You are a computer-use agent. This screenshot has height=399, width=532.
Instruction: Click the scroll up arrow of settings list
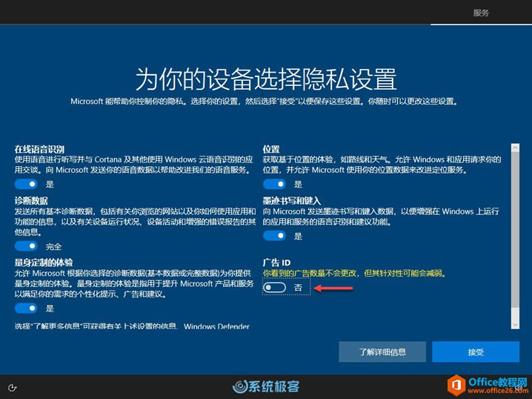515,148
